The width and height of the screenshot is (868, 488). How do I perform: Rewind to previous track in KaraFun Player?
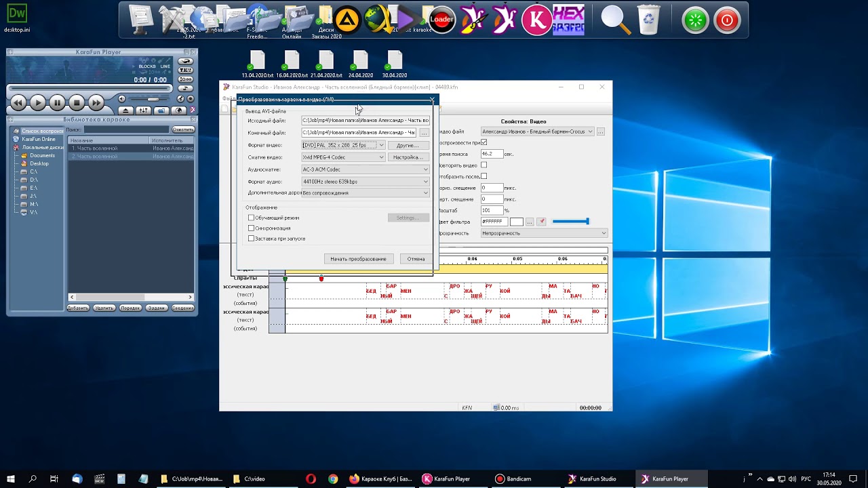pyautogui.click(x=18, y=103)
